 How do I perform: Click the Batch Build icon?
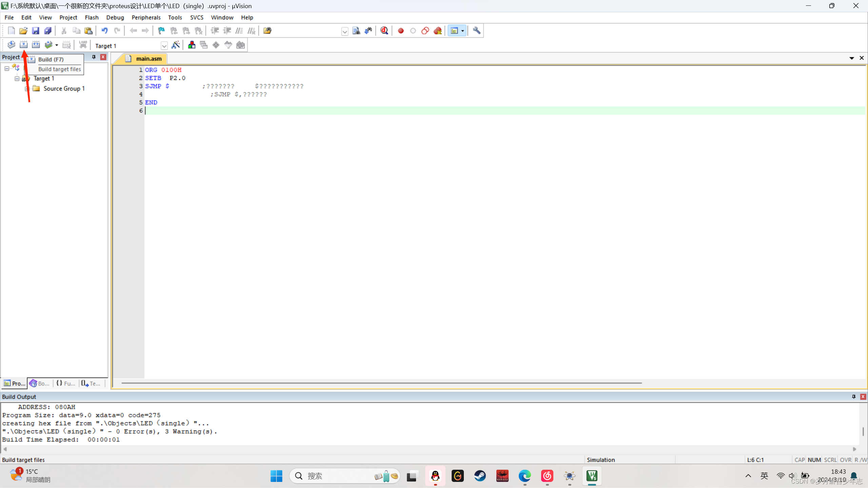tap(48, 45)
